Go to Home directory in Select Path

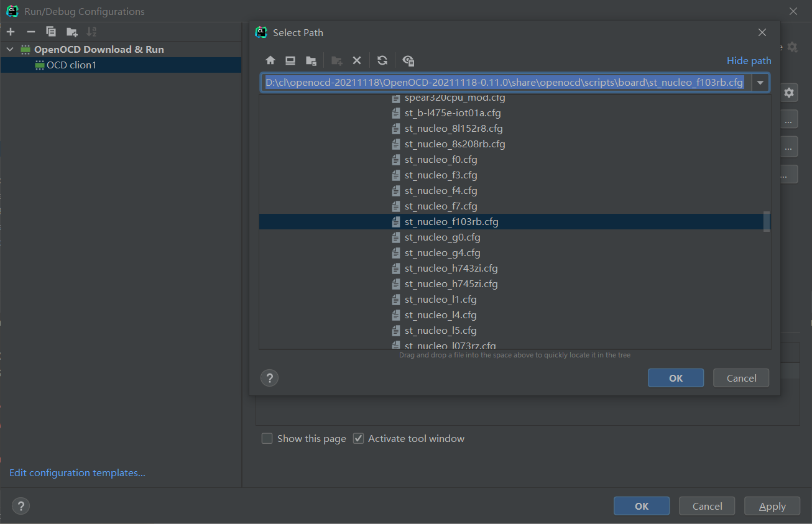pos(270,60)
